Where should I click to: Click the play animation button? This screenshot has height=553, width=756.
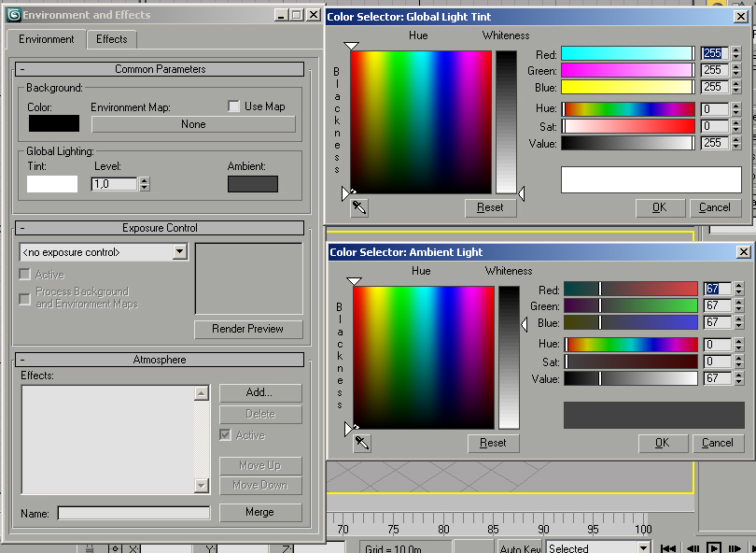714,548
